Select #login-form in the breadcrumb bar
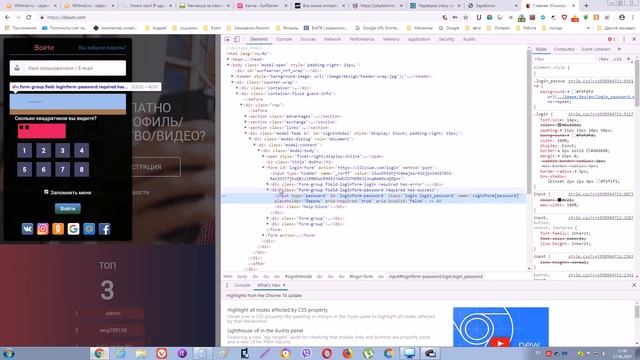 point(361,276)
